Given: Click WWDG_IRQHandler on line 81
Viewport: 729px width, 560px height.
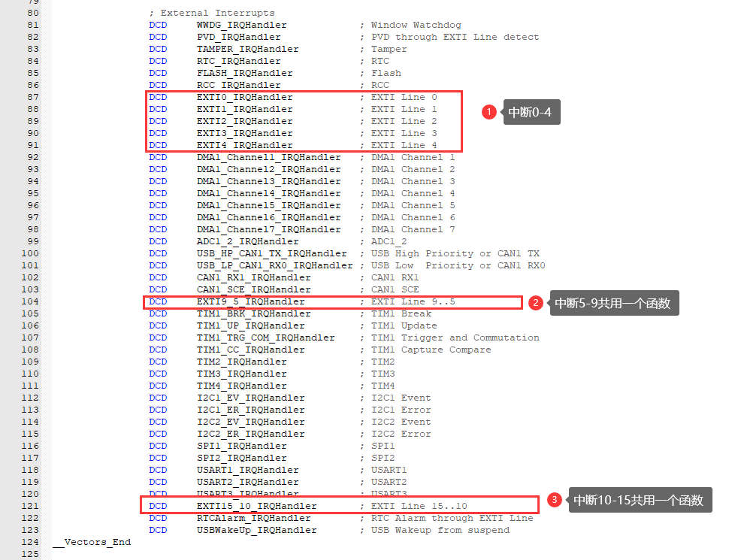Looking at the screenshot, I should tap(242, 25).
